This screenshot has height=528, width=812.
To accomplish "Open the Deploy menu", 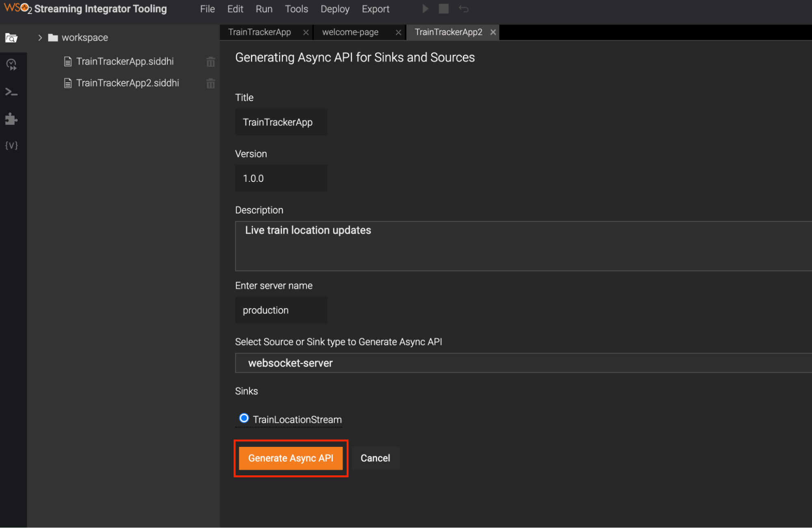I will [335, 9].
